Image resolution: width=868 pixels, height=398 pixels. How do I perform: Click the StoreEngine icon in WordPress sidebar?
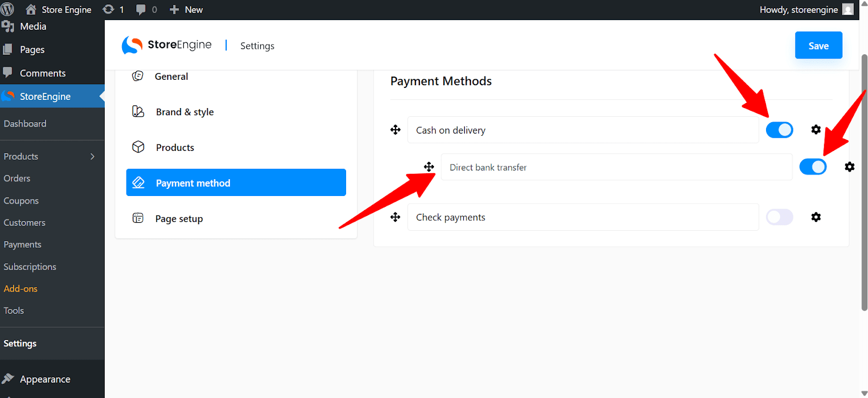8,96
